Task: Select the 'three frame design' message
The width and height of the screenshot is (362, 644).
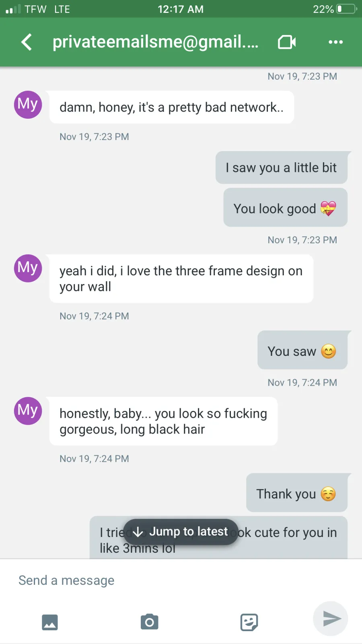Action: 181,279
